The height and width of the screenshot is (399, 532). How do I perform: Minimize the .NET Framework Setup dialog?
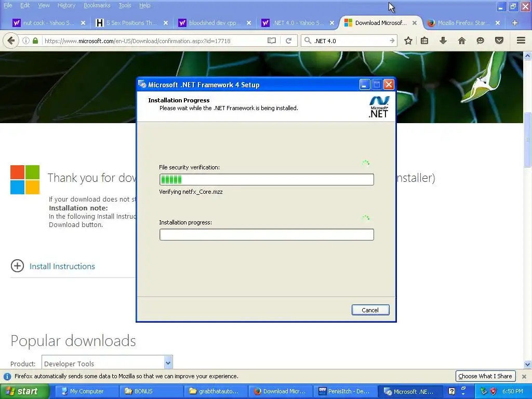pyautogui.click(x=364, y=85)
